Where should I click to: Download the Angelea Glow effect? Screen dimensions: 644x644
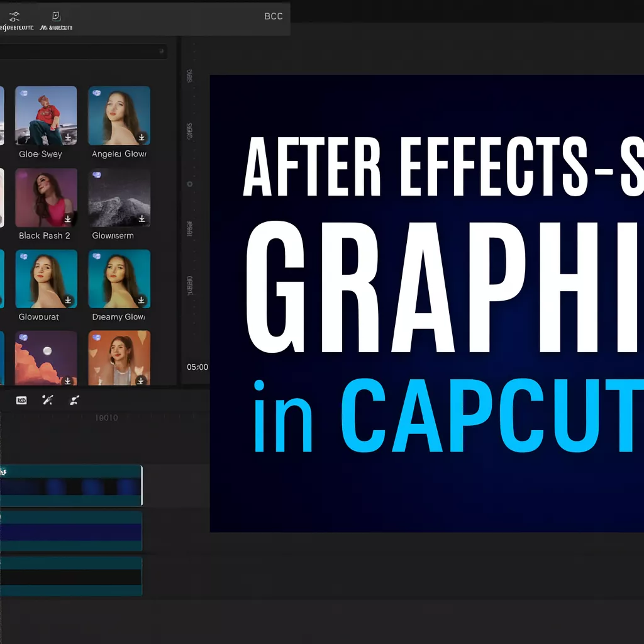point(142,137)
